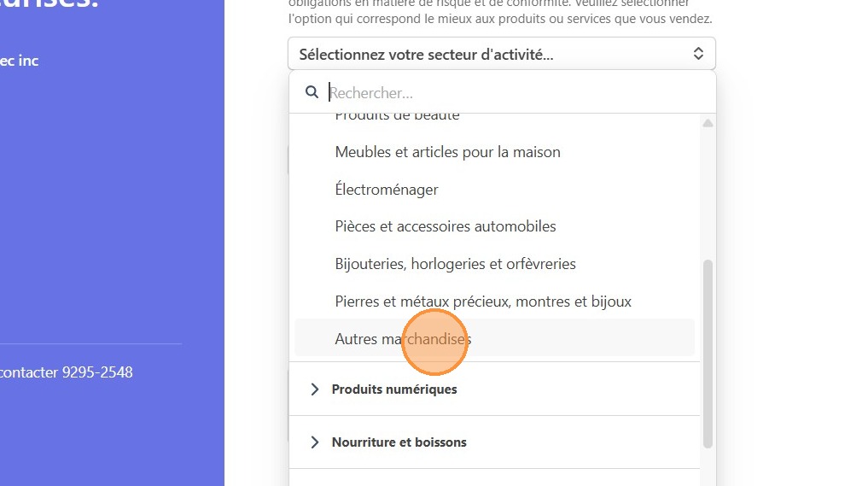
Task: Pick "Pièces et accessoires automobiles" from the list
Action: [x=446, y=226]
